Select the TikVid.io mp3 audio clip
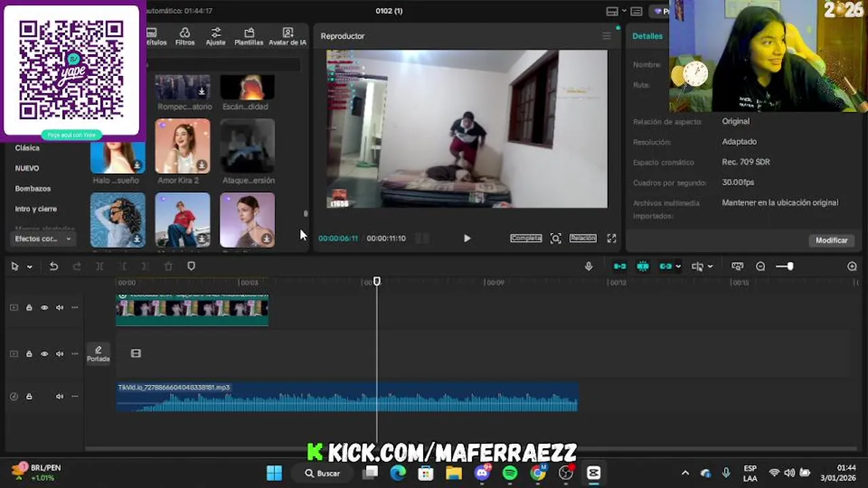 tap(347, 397)
